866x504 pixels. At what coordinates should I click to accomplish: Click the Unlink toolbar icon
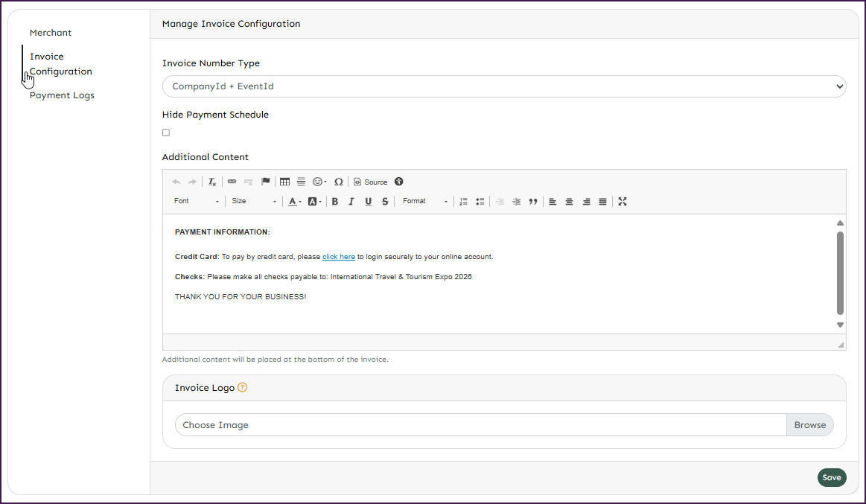pyautogui.click(x=249, y=182)
